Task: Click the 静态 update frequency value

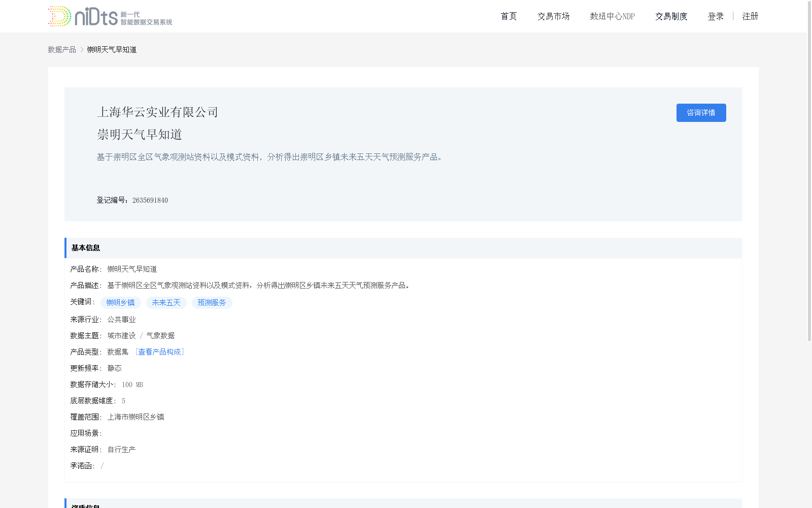Action: click(114, 368)
